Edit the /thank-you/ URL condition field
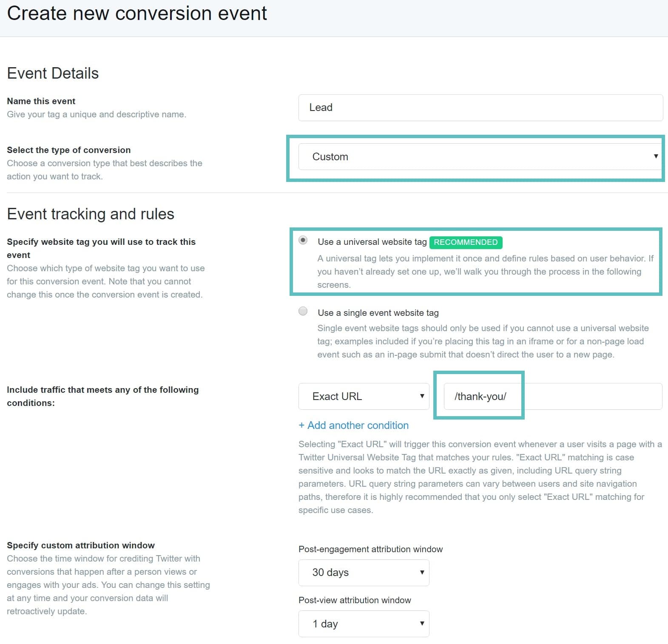This screenshot has height=644, width=668. [481, 396]
